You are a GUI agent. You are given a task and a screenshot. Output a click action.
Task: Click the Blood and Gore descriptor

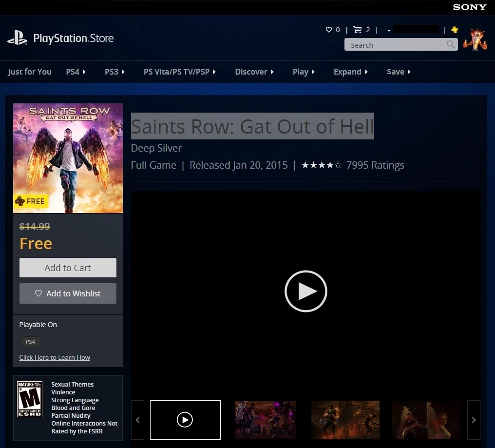click(73, 408)
